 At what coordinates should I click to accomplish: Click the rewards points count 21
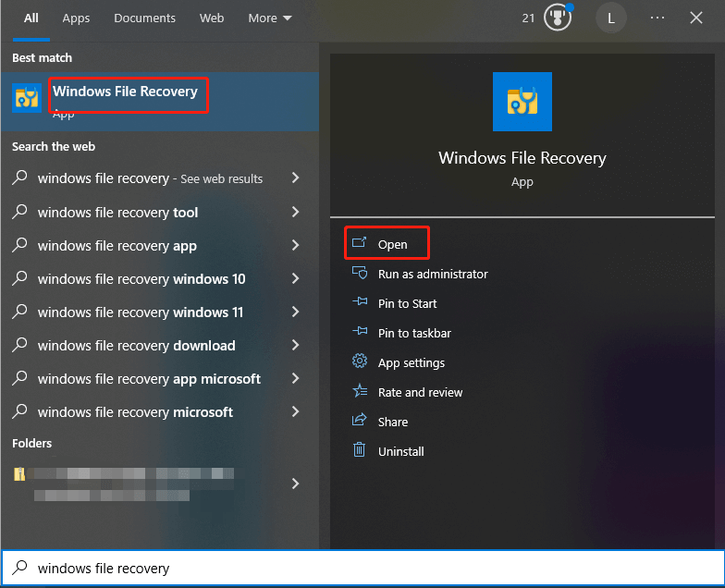(528, 18)
